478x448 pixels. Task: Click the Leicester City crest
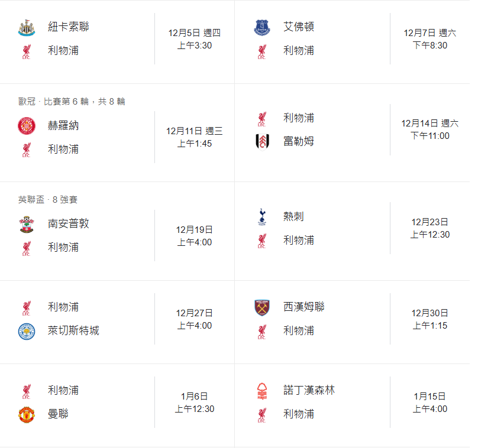coord(27,331)
